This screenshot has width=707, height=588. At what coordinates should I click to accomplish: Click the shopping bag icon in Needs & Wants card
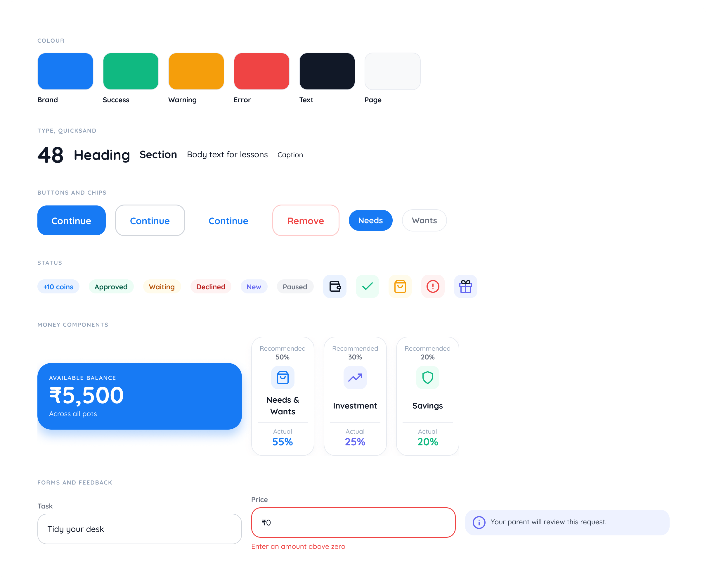(x=283, y=378)
